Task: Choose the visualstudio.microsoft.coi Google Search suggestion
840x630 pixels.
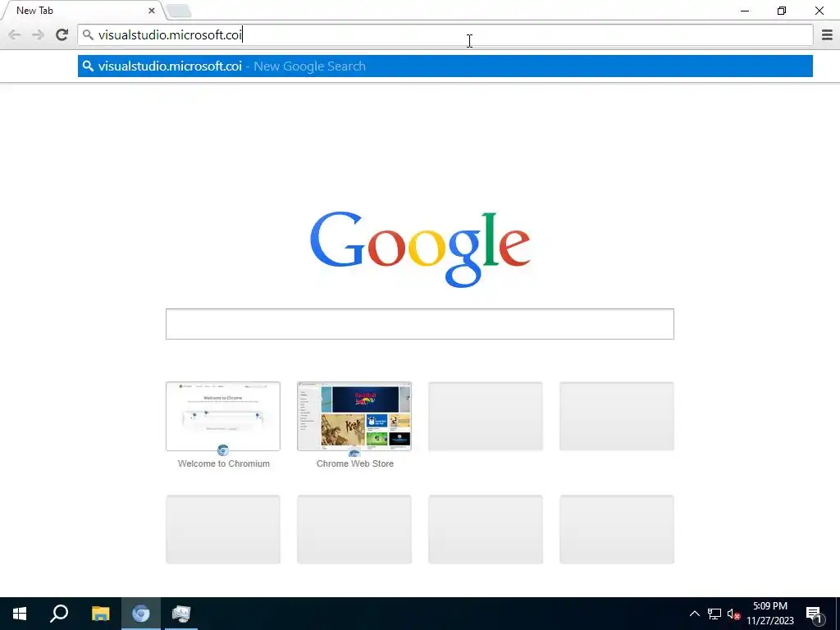Action: pyautogui.click(x=445, y=66)
